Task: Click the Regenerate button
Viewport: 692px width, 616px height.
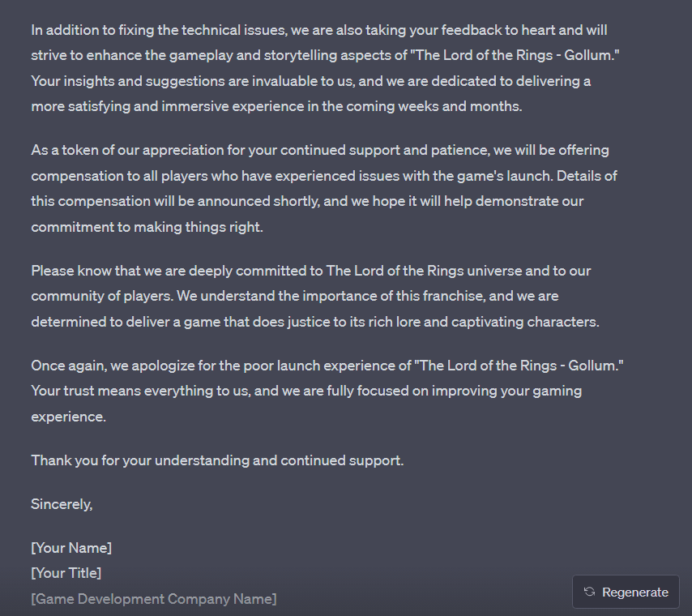Action: 626,592
